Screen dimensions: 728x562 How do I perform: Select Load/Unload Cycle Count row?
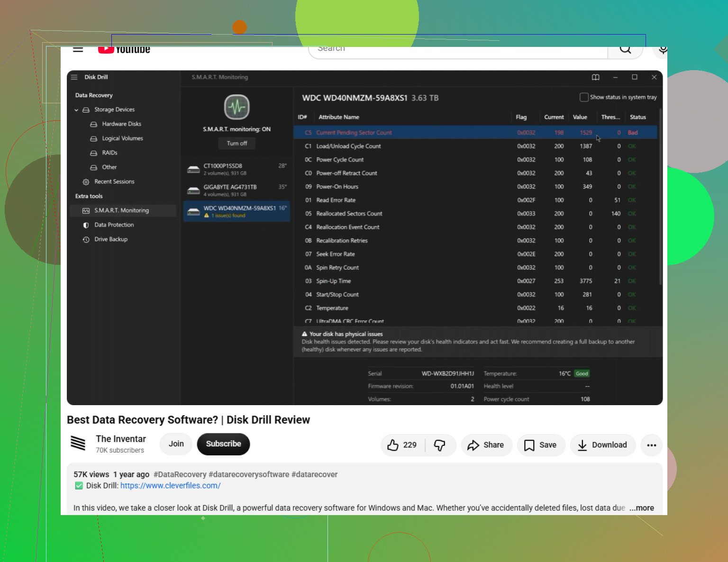pyautogui.click(x=475, y=146)
